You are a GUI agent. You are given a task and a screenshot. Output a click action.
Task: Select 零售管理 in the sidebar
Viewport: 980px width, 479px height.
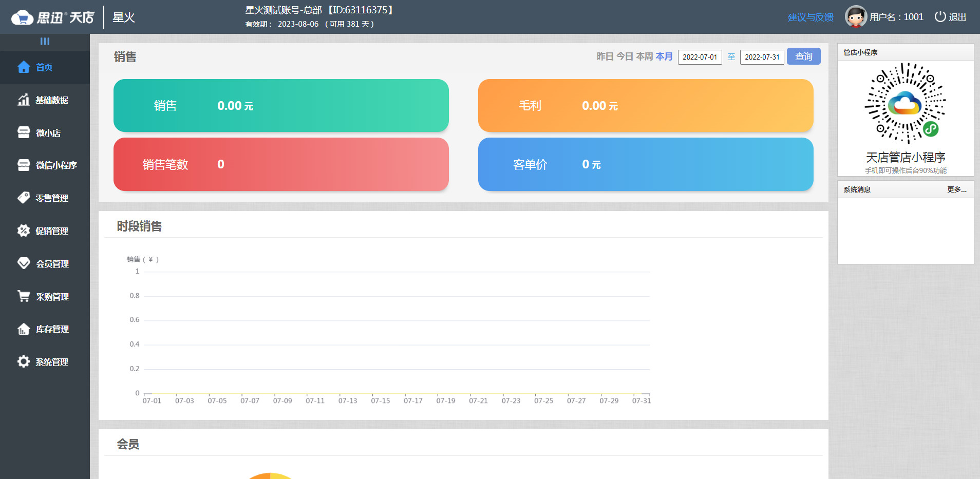[51, 198]
